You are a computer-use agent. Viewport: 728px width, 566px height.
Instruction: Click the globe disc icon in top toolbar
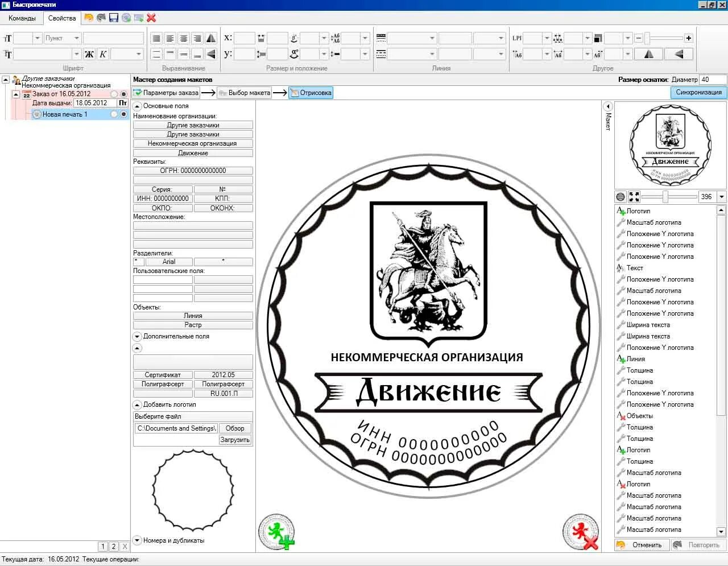pyautogui.click(x=126, y=18)
